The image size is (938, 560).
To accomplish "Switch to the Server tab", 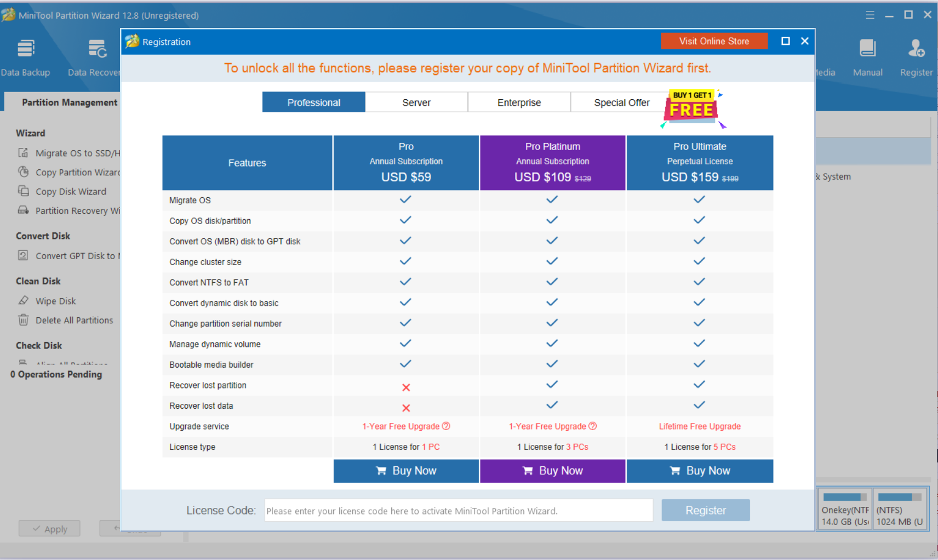I will point(416,102).
